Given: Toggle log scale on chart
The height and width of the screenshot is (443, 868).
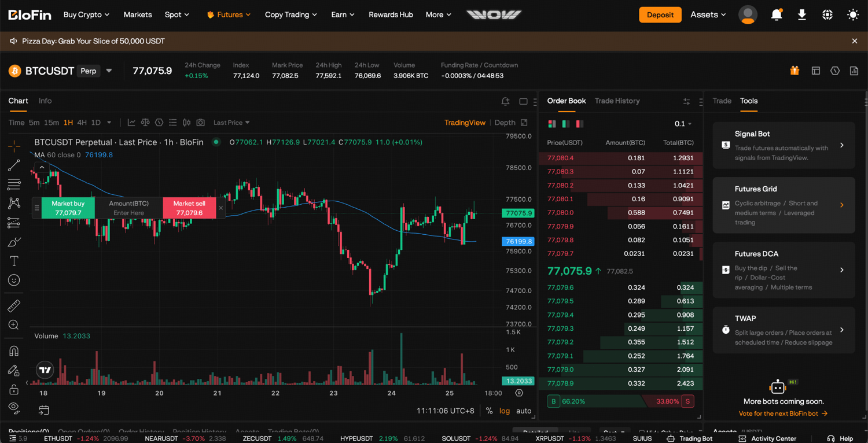Looking at the screenshot, I should click(505, 411).
